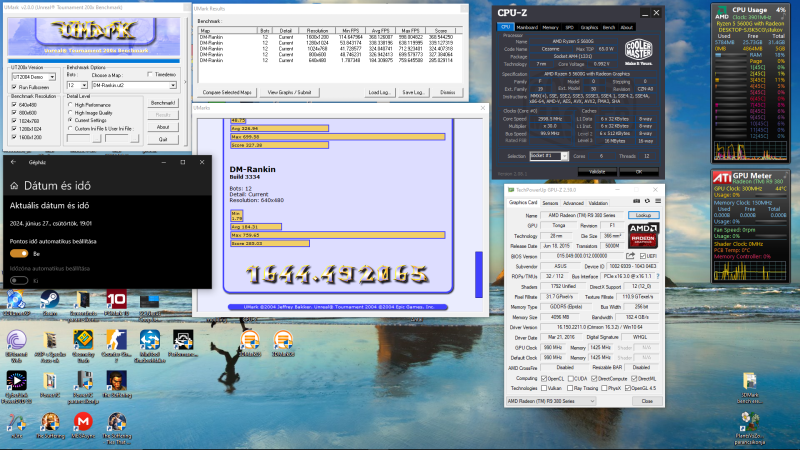Viewport: 800px width, 450px height.
Task: Open the Sensors tab in GPU-Z
Action: (x=550, y=203)
